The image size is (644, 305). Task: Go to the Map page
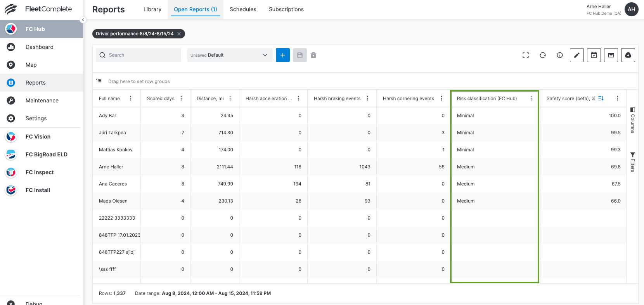[x=42, y=65]
